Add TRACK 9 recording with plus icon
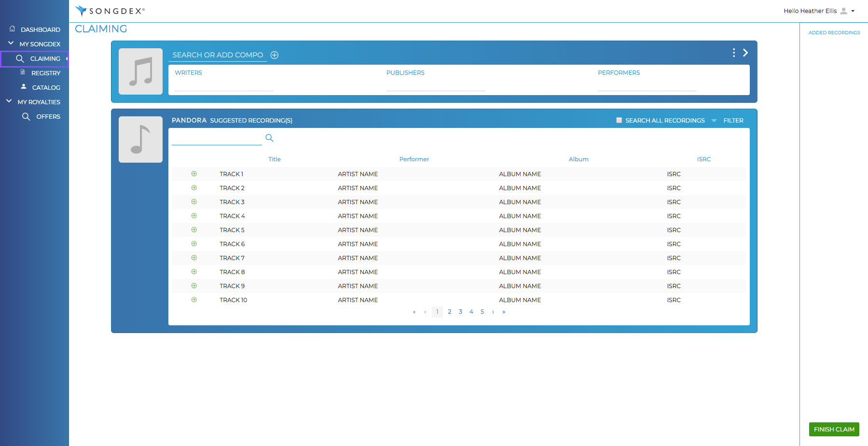This screenshot has width=868, height=446. tap(194, 286)
